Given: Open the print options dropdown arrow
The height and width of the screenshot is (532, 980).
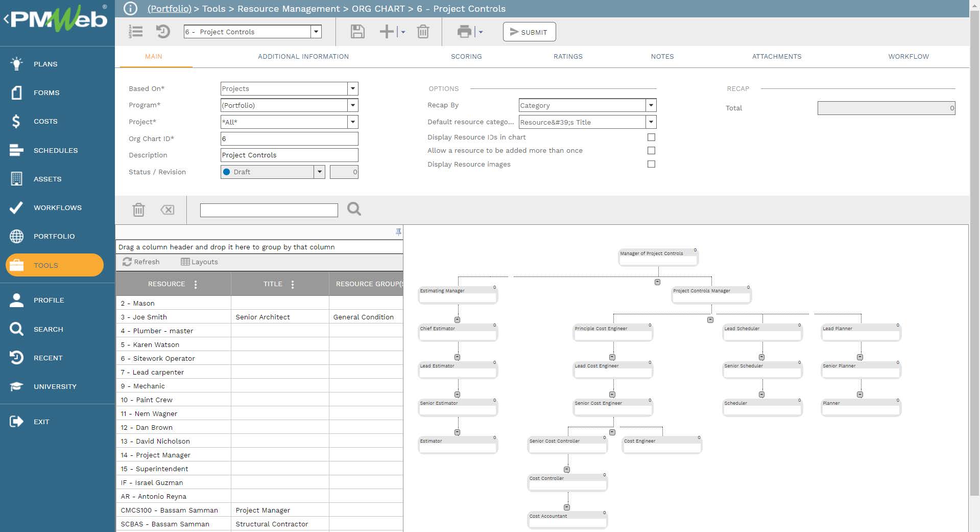Looking at the screenshot, I should [x=481, y=32].
